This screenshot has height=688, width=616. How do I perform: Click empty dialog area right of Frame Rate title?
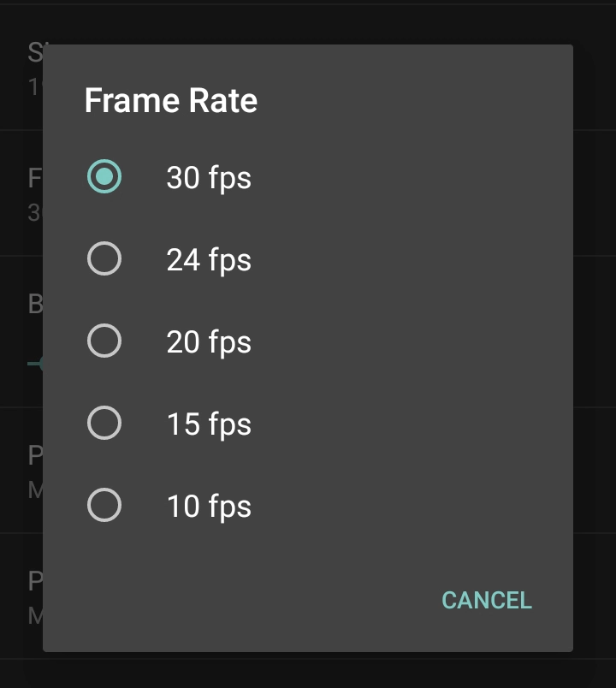pos(411,101)
